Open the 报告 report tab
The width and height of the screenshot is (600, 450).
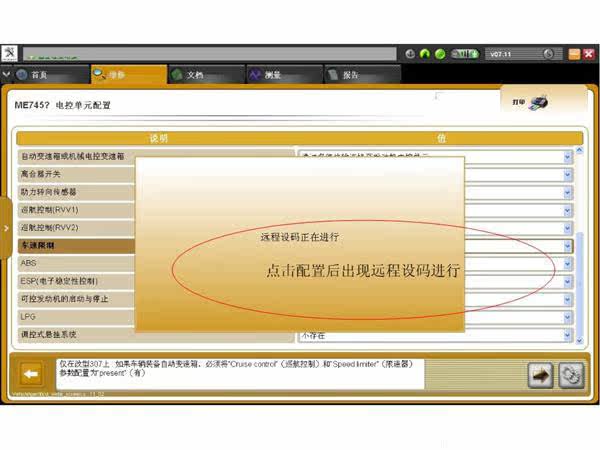tap(363, 75)
